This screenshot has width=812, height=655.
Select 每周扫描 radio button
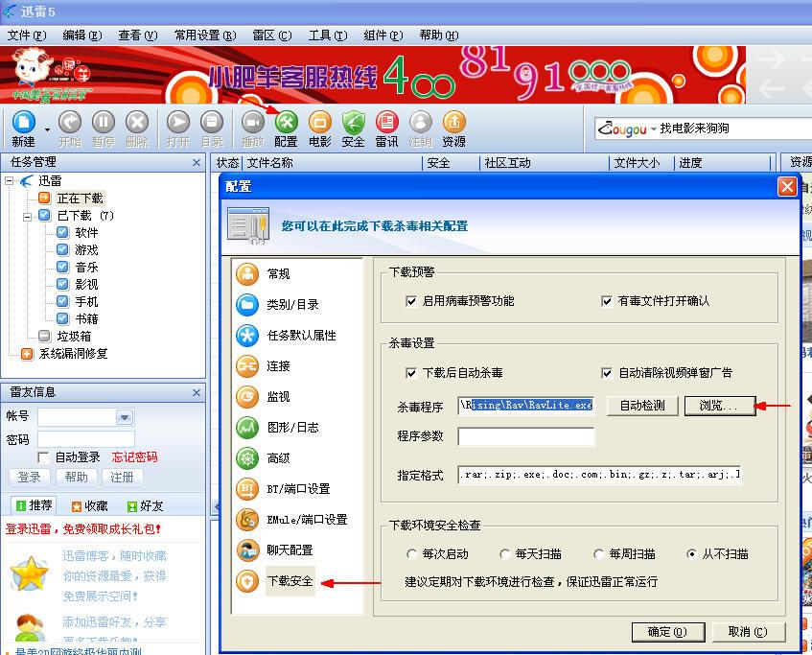tap(598, 554)
